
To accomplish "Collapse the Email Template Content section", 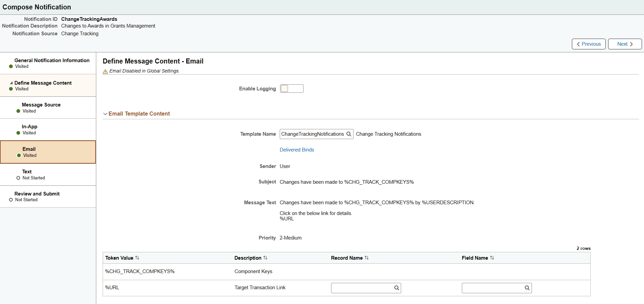I will [105, 114].
